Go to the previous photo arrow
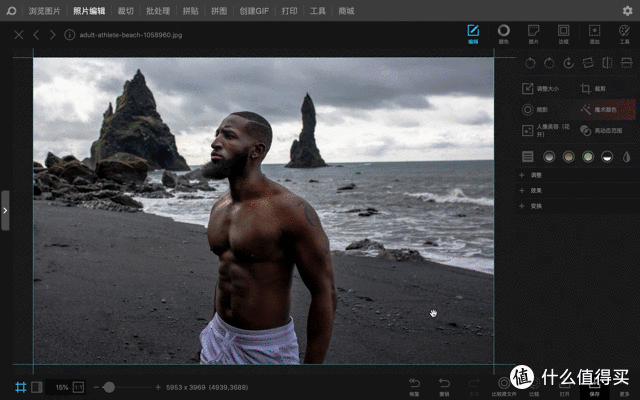640x400 pixels. (36, 35)
